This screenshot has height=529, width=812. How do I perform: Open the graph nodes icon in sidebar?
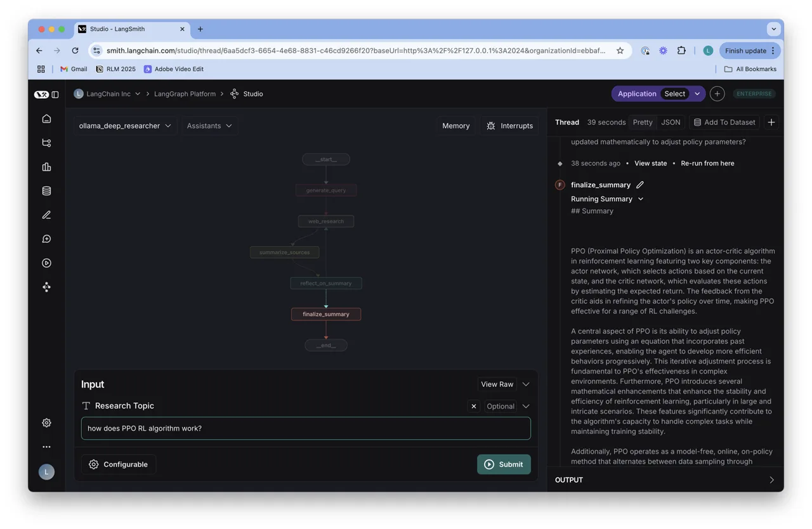click(x=46, y=287)
